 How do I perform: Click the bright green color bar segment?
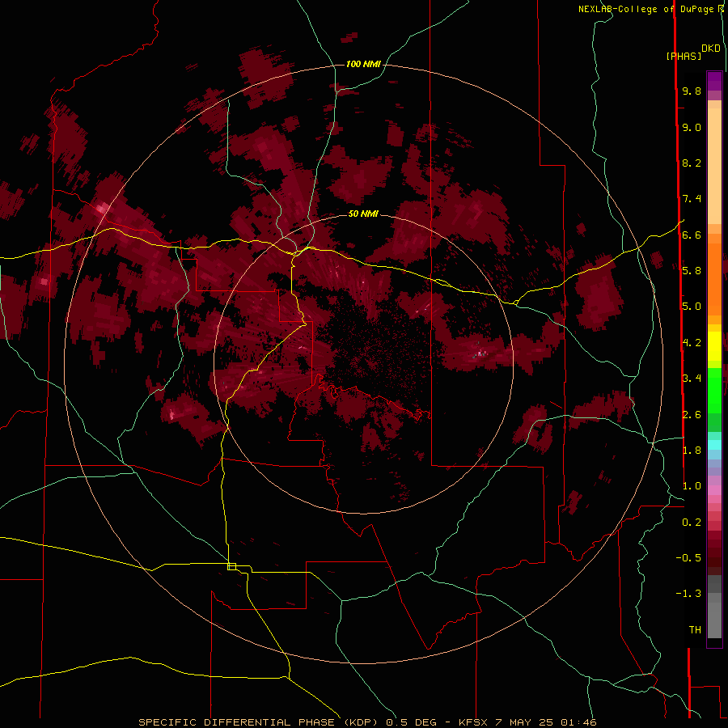[x=714, y=391]
